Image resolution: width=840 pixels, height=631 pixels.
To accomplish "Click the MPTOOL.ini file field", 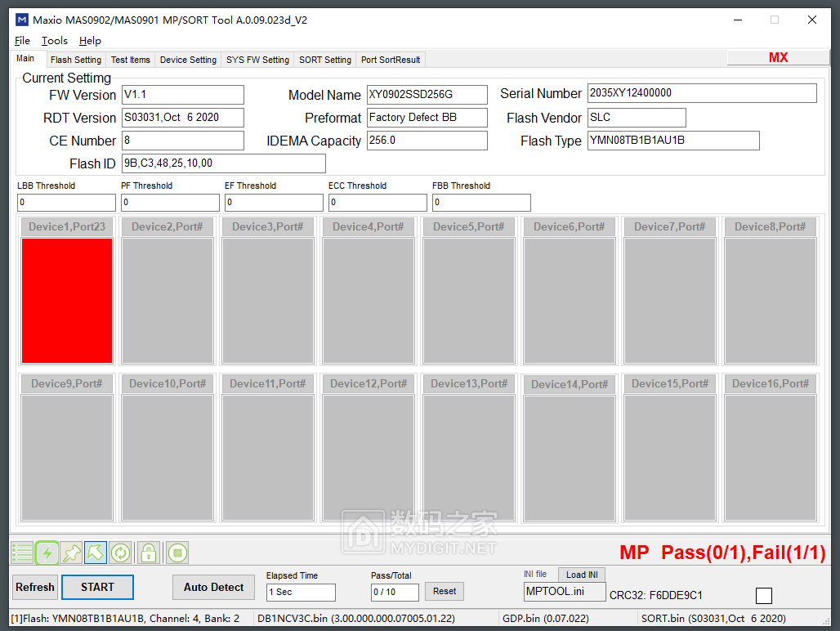I will pos(565,592).
